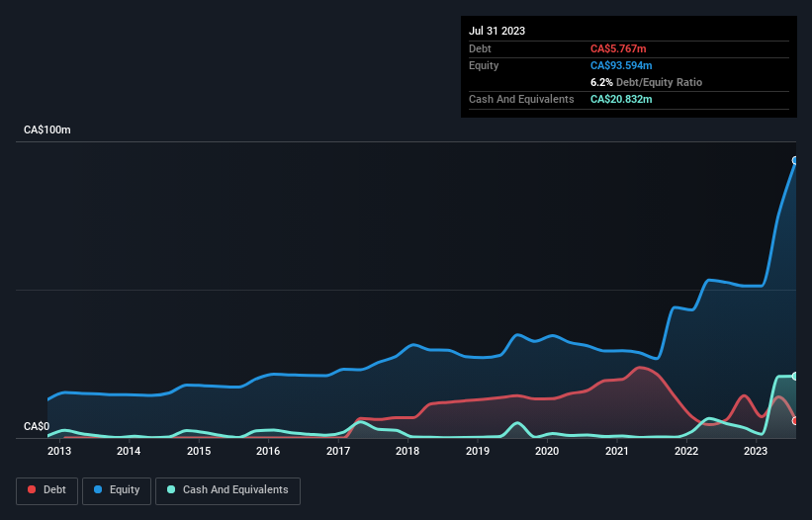Click the Jul 31 2023 tooltip date
The image size is (812, 520).
click(x=496, y=31)
